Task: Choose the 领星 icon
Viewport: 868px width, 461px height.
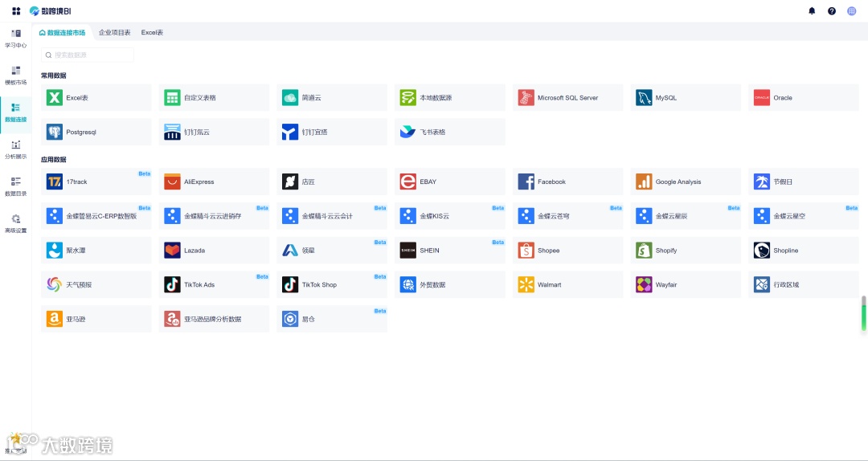Action: 290,250
